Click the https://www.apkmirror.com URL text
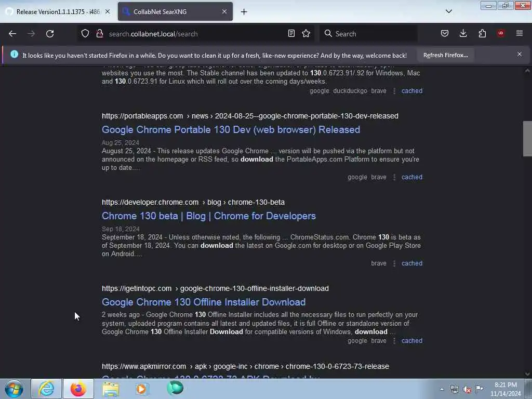 (x=144, y=366)
